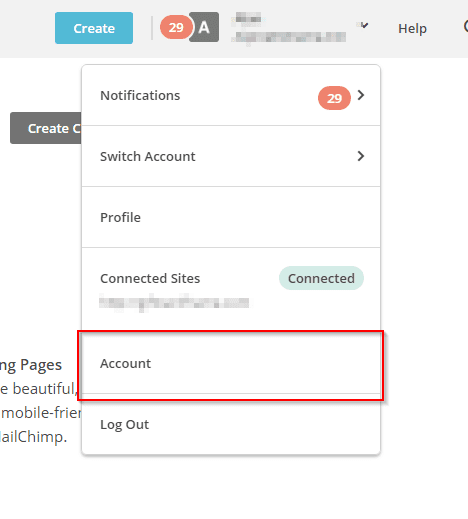This screenshot has width=468, height=519.
Task: Open Connected Sites from the menu
Action: pos(150,278)
